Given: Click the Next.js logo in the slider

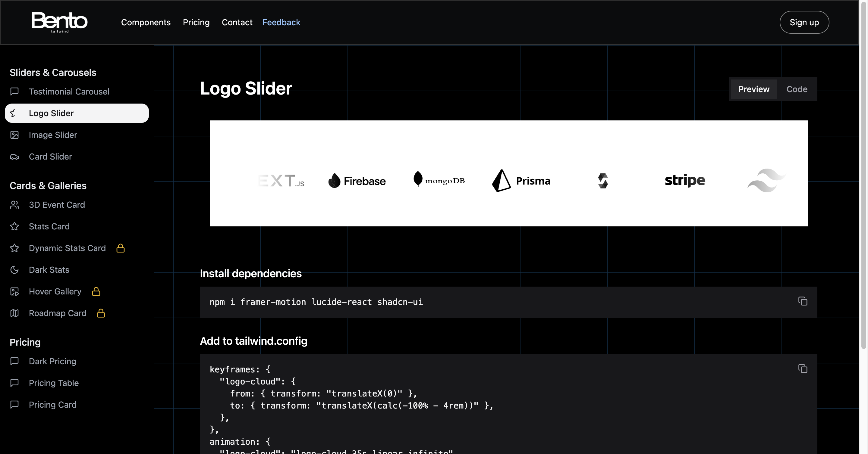Looking at the screenshot, I should tap(281, 181).
